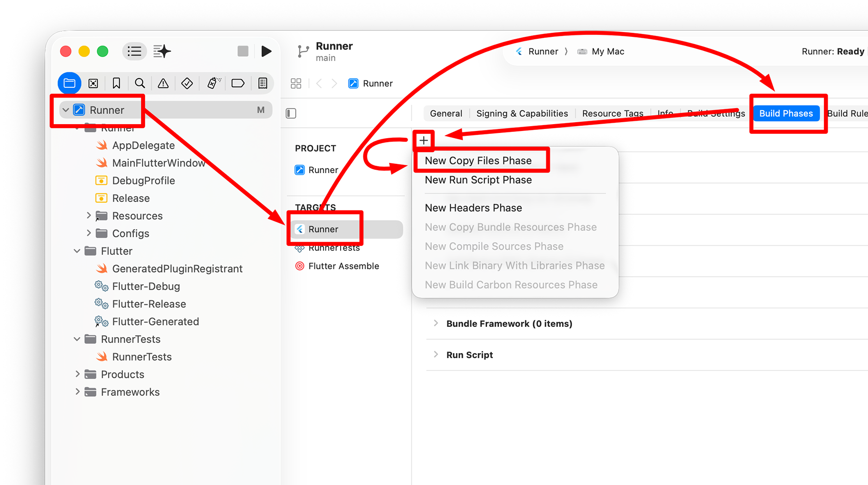Open the Release entitlements file
This screenshot has width=868, height=485.
123,198
